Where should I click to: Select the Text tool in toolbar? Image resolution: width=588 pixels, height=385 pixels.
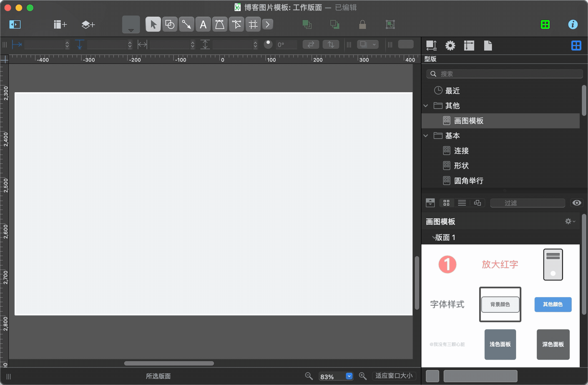[203, 25]
